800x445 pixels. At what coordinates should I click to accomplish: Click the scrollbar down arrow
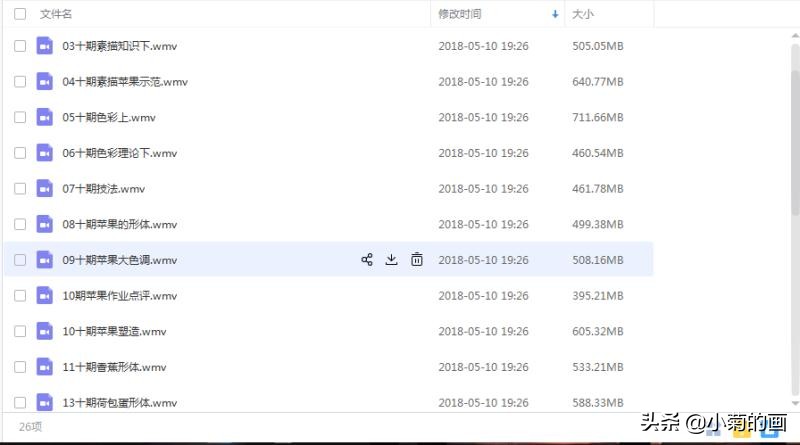coord(795,403)
